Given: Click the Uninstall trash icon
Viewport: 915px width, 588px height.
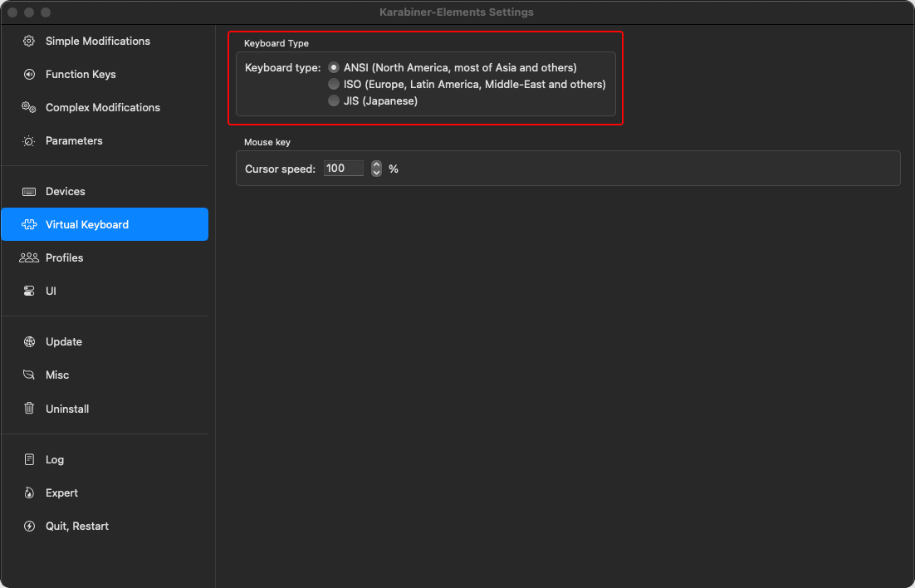Looking at the screenshot, I should 28,408.
